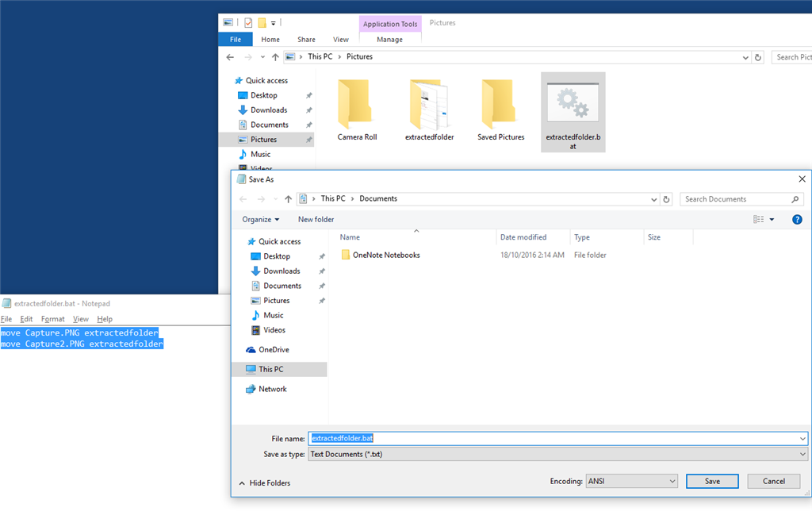The width and height of the screenshot is (812, 515).
Task: Expand the Encoding ANSI dropdown
Action: (x=672, y=482)
